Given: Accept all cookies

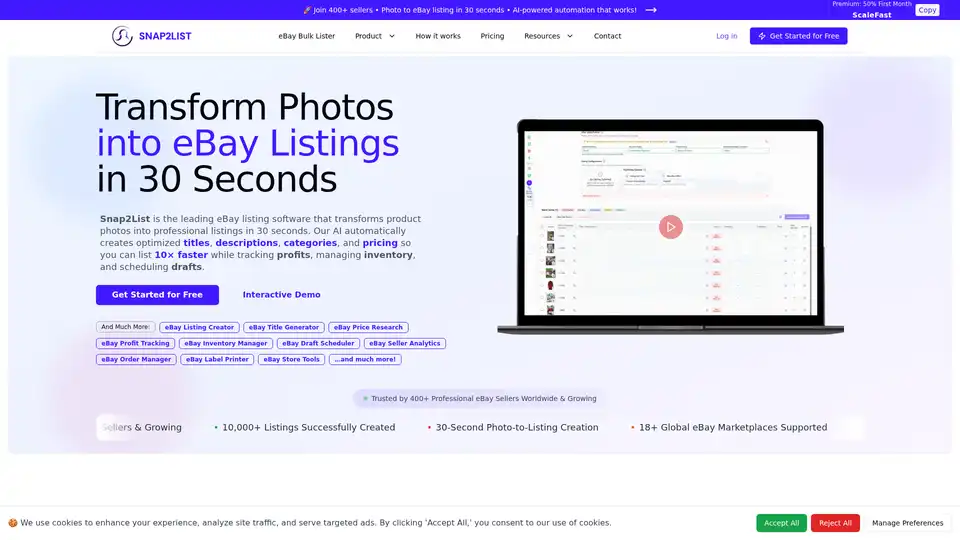Looking at the screenshot, I should pyautogui.click(x=781, y=523).
